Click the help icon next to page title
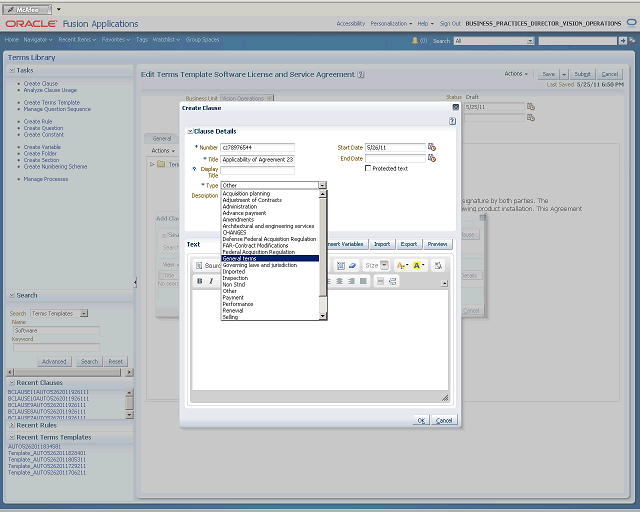Screen dimensions: 640x512 pos(361,75)
